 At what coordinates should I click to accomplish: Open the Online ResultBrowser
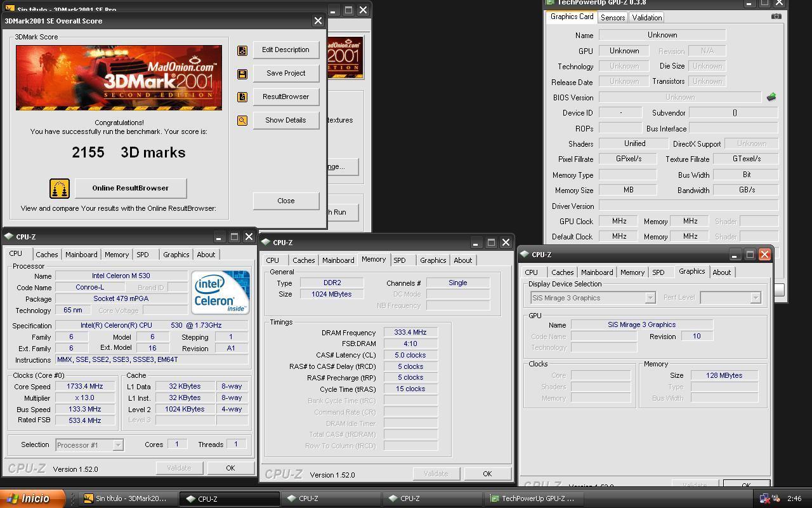131,188
